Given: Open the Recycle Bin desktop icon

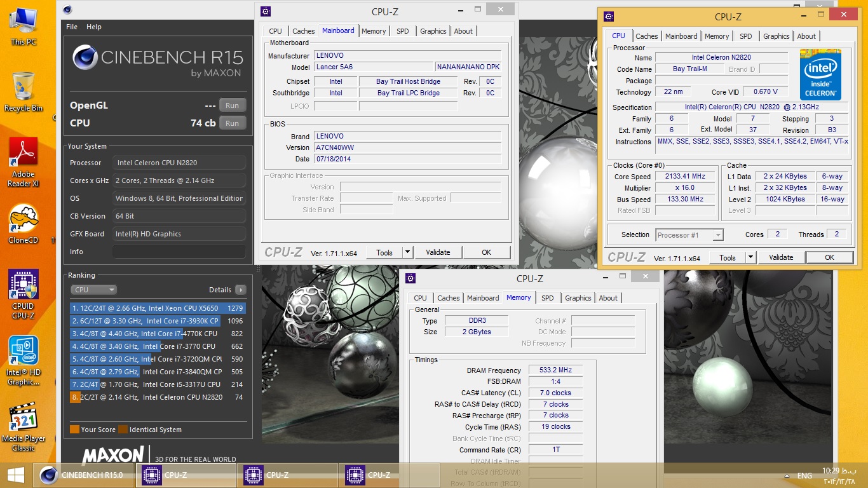Looking at the screenshot, I should pos(23,91).
